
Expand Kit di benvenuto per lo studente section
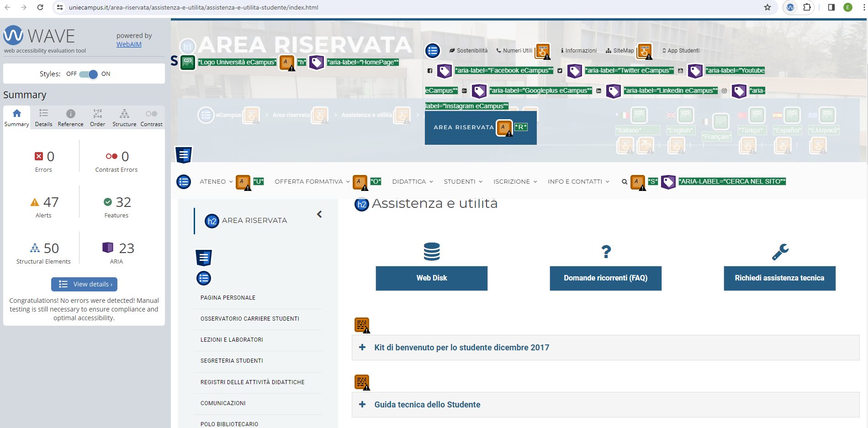pyautogui.click(x=605, y=348)
